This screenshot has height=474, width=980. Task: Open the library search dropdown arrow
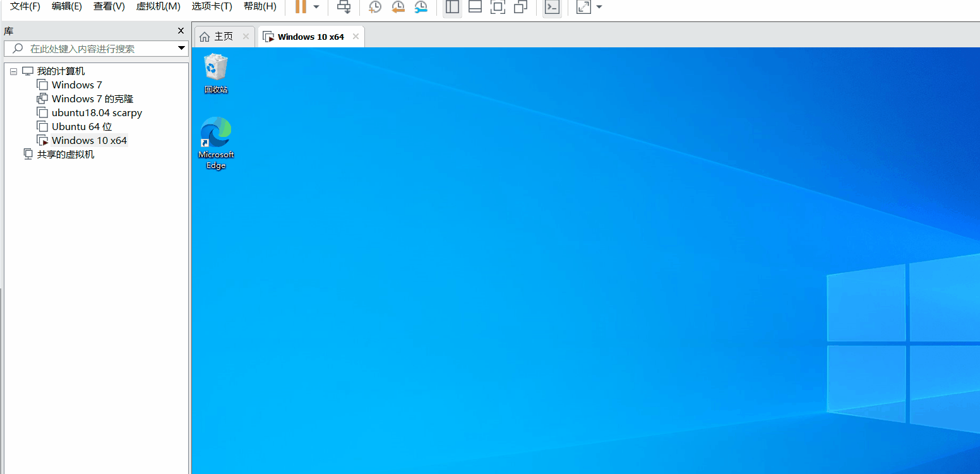(x=181, y=48)
